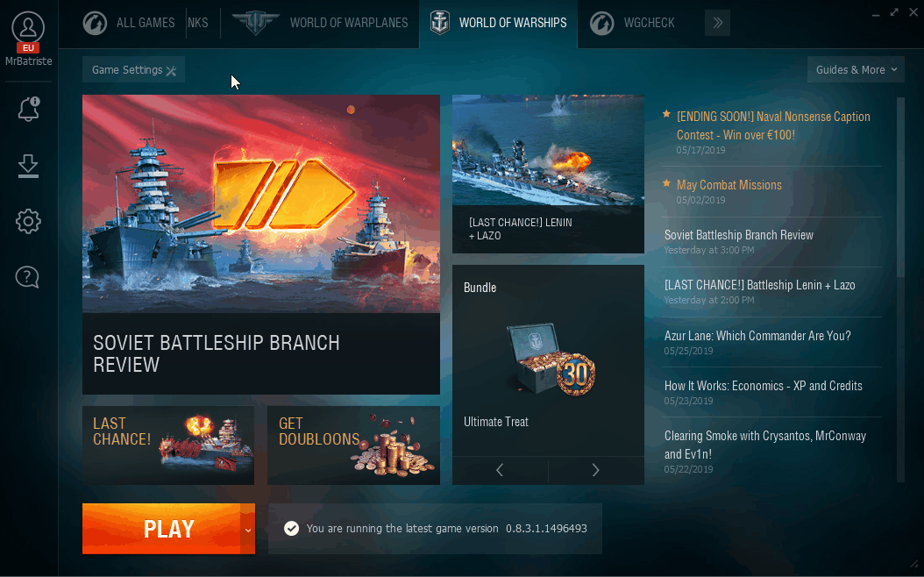Viewport: 924px width, 577px height.
Task: Show more game tabs with double chevron
Action: point(717,23)
